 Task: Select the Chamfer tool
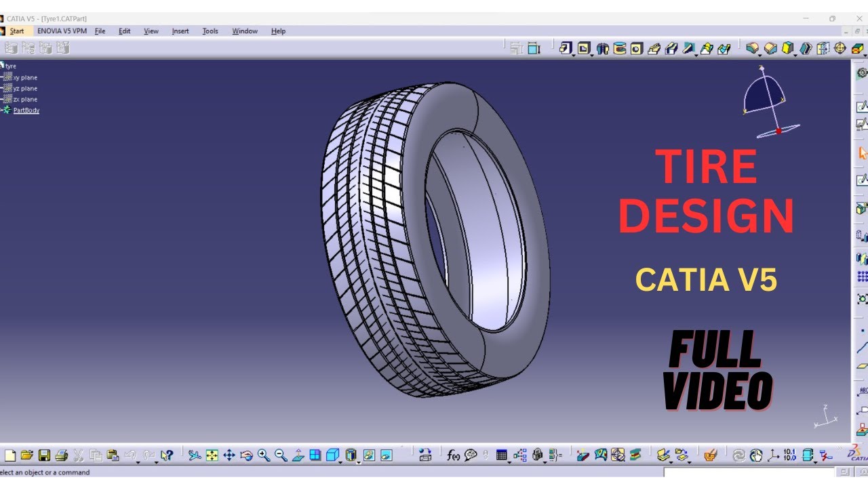click(770, 47)
